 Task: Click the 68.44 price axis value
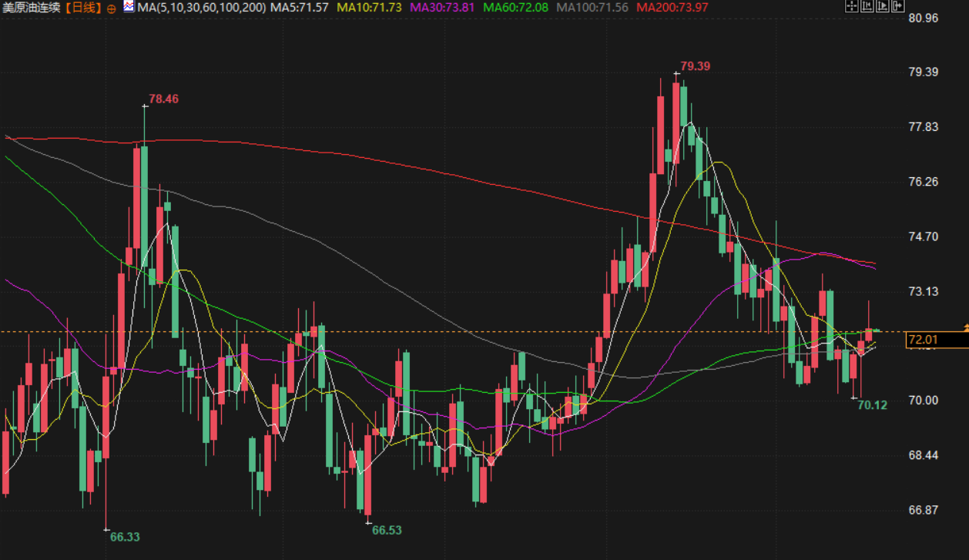coord(924,454)
